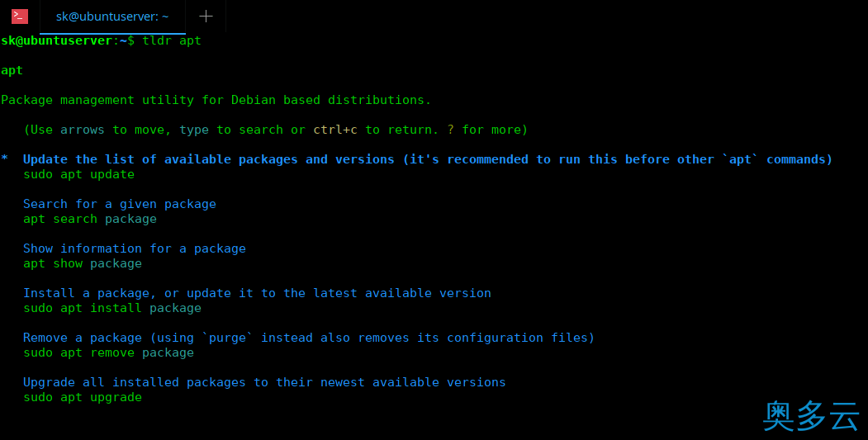Viewport: 868px width, 440px height.
Task: Click the ctrl+c hint text
Action: [x=335, y=130]
